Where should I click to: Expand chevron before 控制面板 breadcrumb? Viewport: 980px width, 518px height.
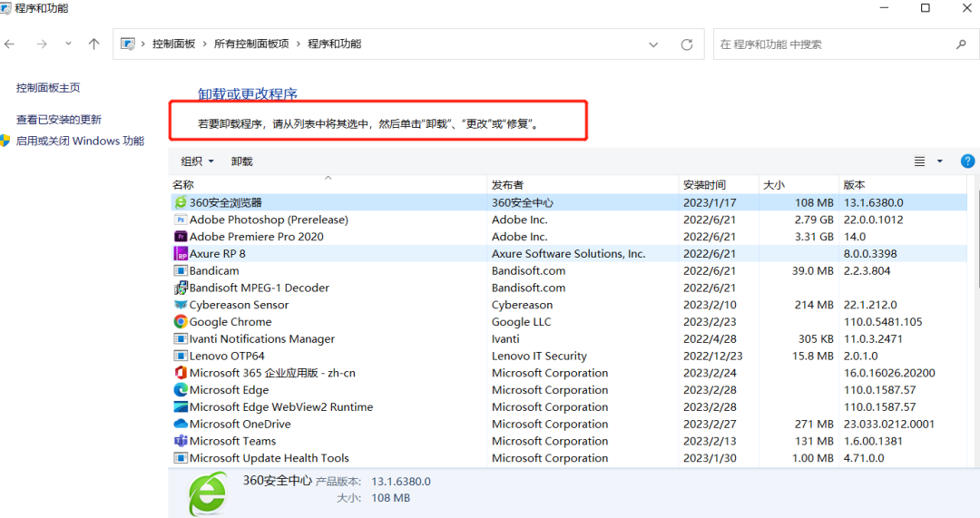142,44
